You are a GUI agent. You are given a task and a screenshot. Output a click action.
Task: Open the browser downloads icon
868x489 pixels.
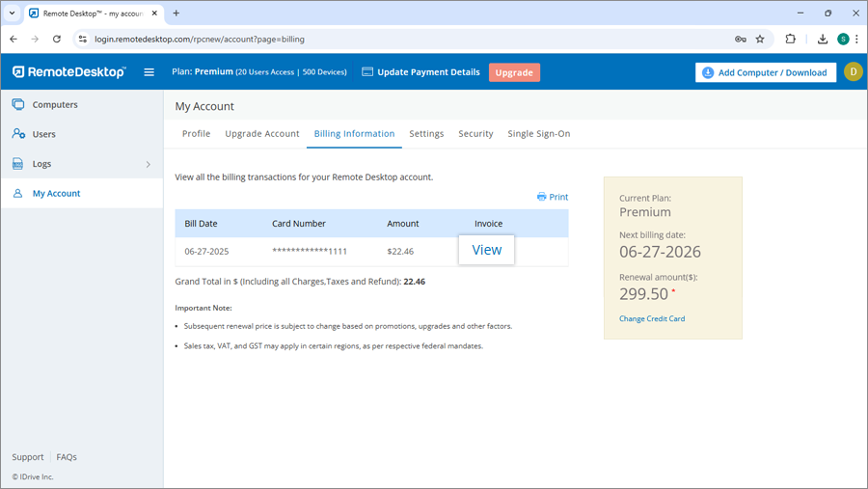(x=823, y=40)
